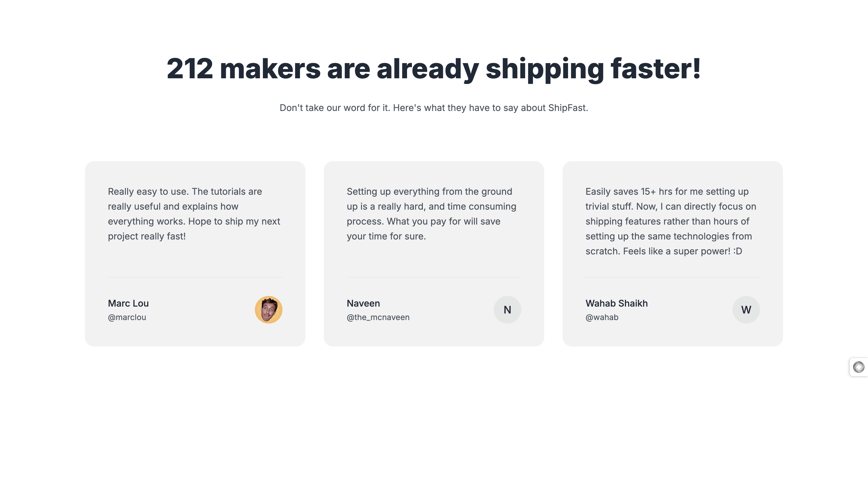This screenshot has width=868, height=491.
Task: Click the Wahab Shaikh name
Action: pyautogui.click(x=617, y=303)
